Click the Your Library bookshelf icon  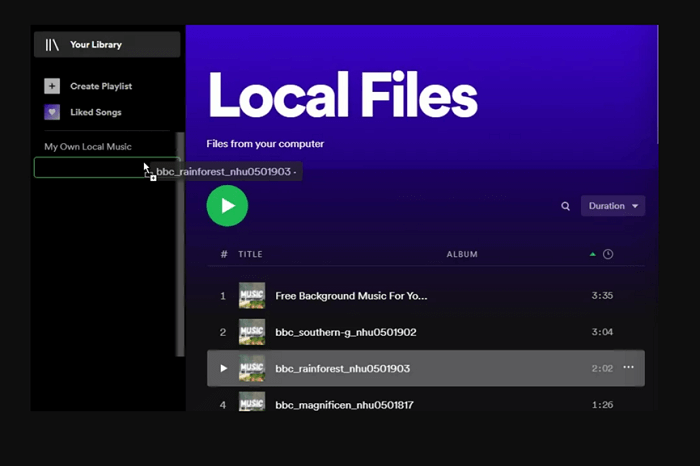click(x=52, y=45)
